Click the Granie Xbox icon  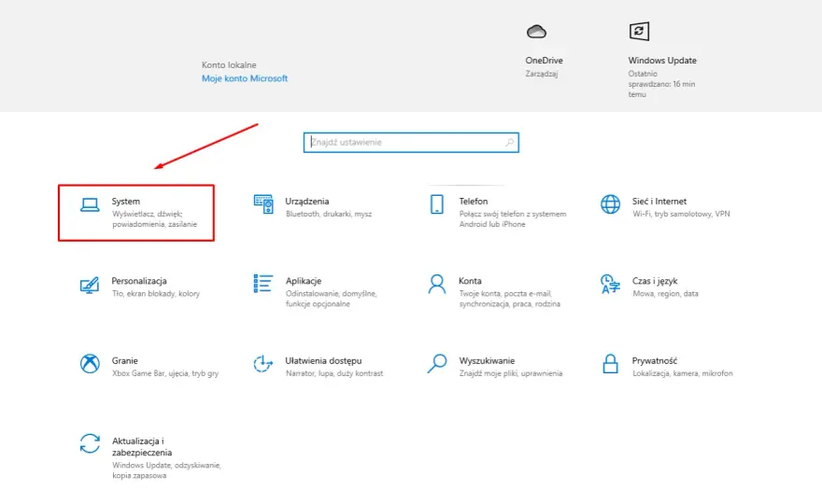(x=90, y=364)
